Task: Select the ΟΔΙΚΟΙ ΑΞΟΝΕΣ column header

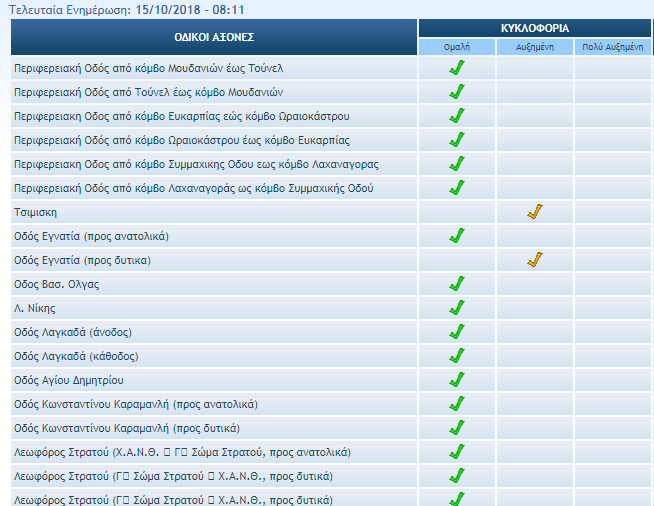Action: pyautogui.click(x=214, y=37)
